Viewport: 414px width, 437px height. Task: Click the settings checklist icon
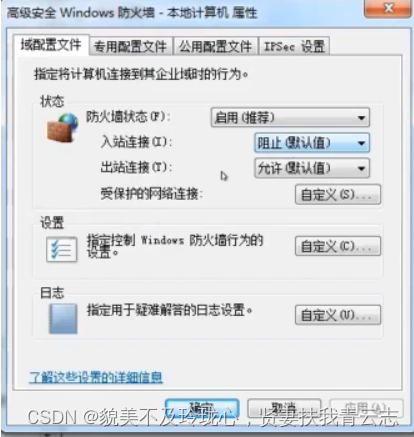62,250
